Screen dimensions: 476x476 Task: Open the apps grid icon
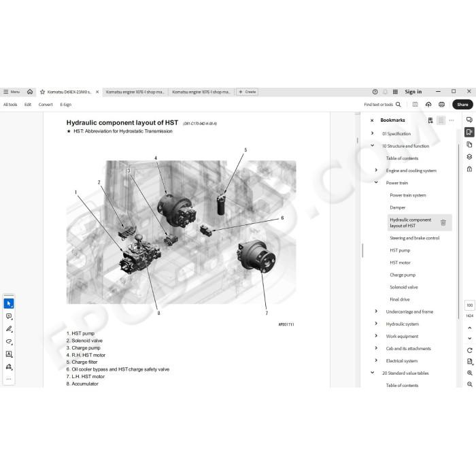[x=395, y=92]
